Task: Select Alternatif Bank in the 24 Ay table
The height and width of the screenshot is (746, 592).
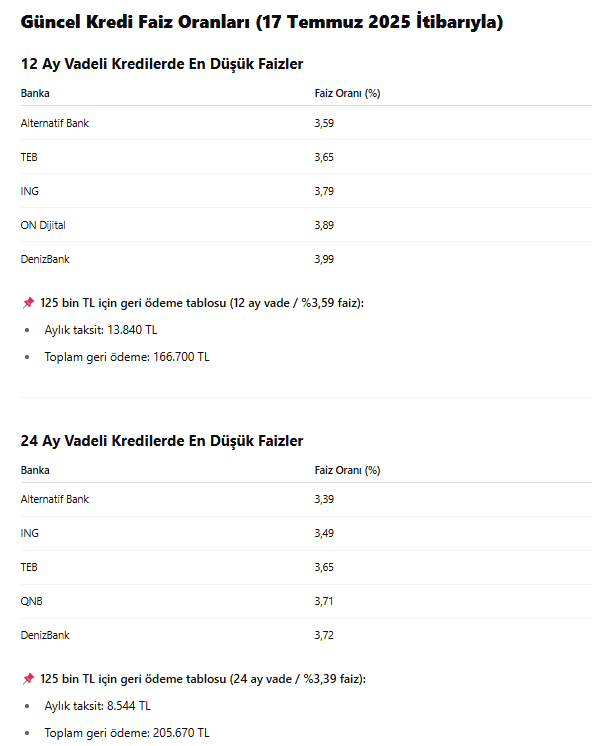Action: [x=55, y=499]
